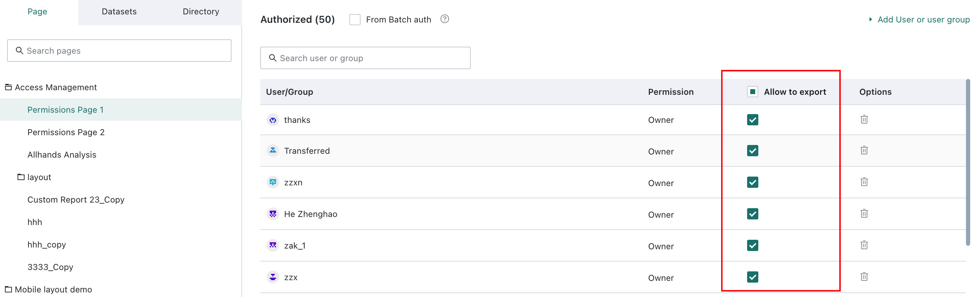Click Owner permission for zzx
This screenshot has width=980, height=297.
pos(661,278)
